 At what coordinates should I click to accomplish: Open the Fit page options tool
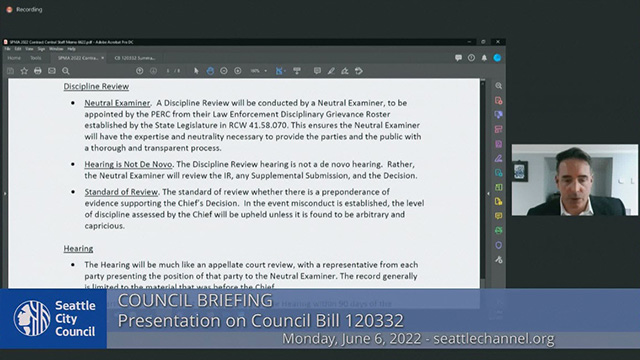280,71
